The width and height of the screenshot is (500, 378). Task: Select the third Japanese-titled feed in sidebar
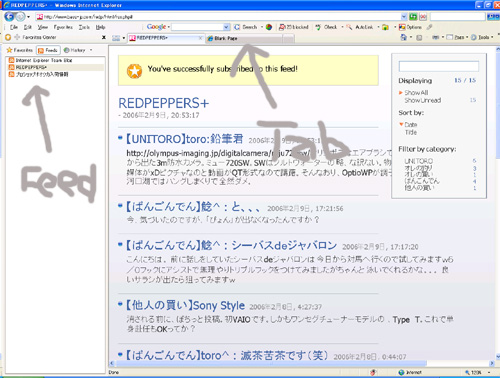pos(38,74)
